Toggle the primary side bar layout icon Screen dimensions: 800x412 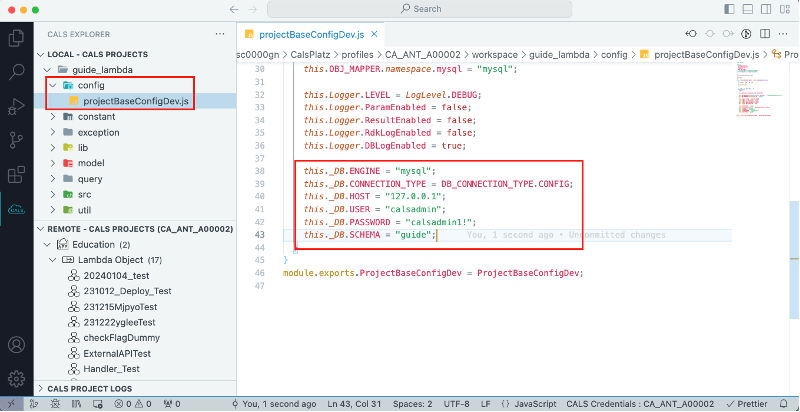tap(730, 9)
